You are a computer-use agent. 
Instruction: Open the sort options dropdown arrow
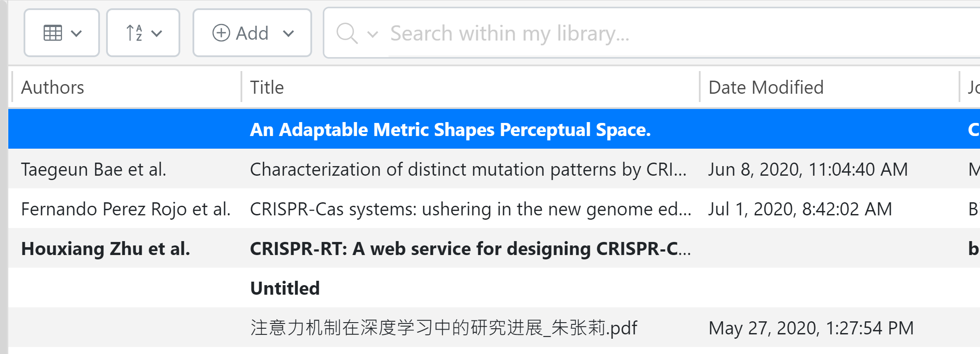(157, 33)
